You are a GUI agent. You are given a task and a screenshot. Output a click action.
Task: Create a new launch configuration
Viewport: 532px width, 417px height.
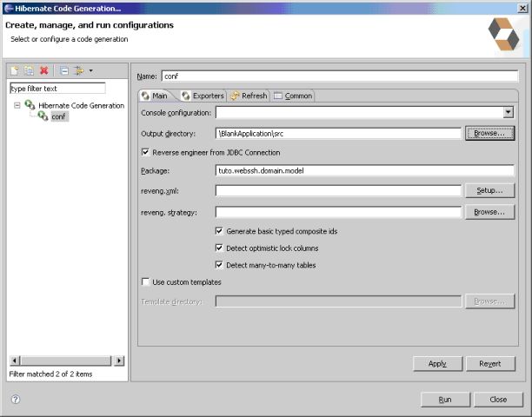[15, 70]
